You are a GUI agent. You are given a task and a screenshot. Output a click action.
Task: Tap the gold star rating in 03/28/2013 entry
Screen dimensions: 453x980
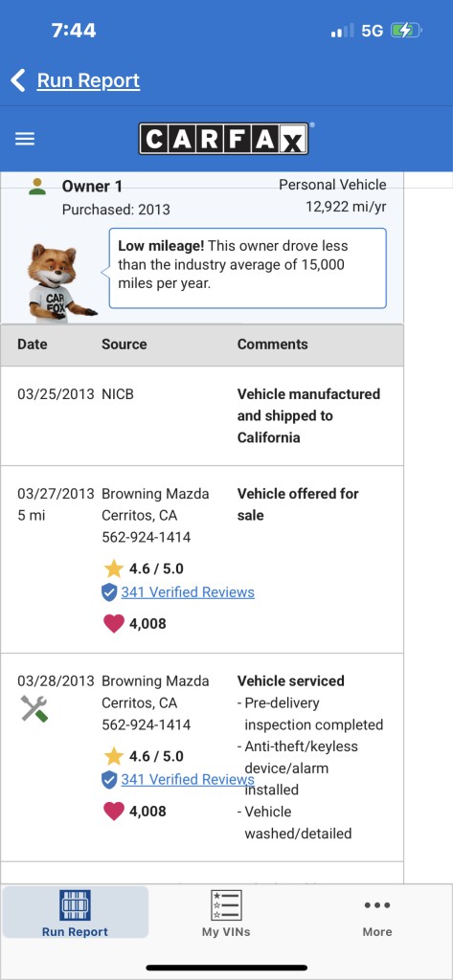[x=113, y=756]
